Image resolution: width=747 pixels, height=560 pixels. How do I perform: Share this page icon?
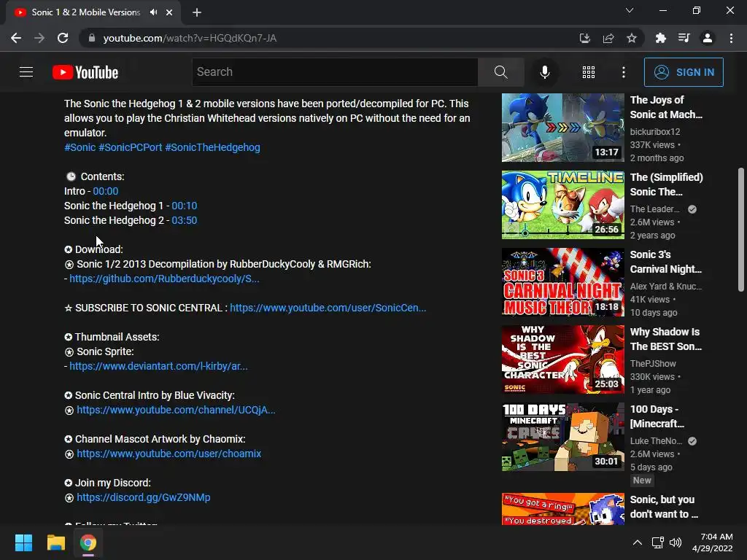[x=608, y=38]
